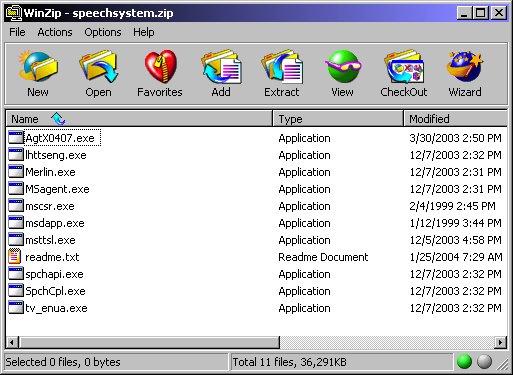The width and height of the screenshot is (513, 375).
Task: Click the horizontal scrollbar thumb
Action: click(149, 342)
